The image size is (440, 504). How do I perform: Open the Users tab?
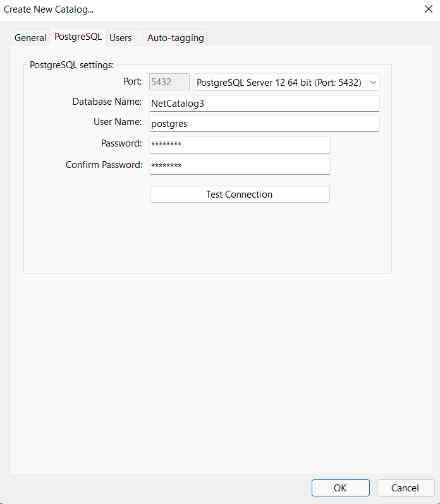point(120,38)
